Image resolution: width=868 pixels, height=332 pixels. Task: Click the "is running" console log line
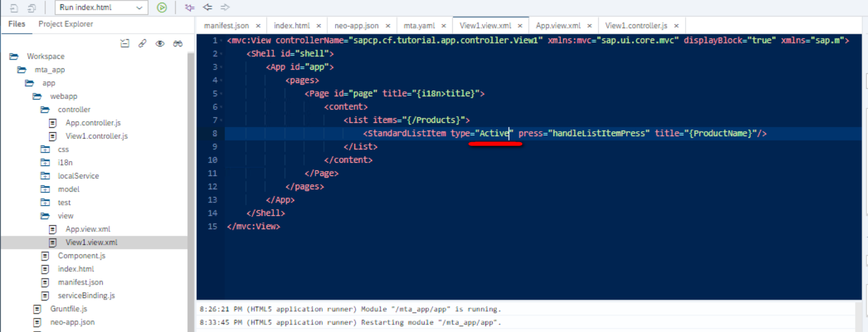point(350,309)
